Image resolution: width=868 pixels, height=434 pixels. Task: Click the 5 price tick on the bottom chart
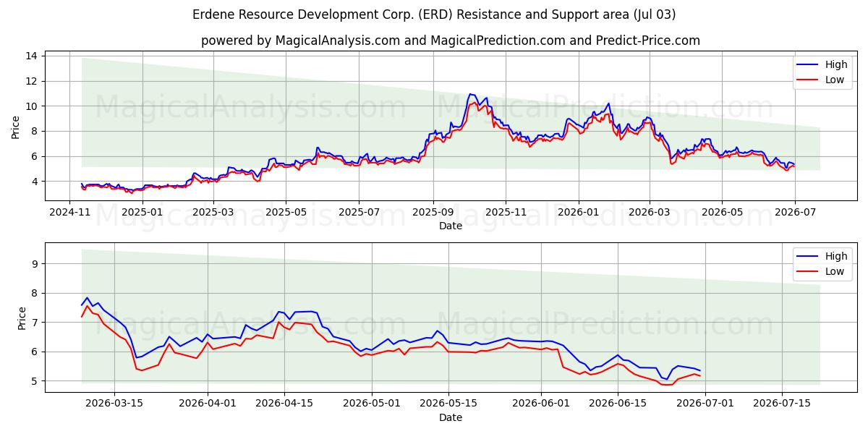(36, 381)
